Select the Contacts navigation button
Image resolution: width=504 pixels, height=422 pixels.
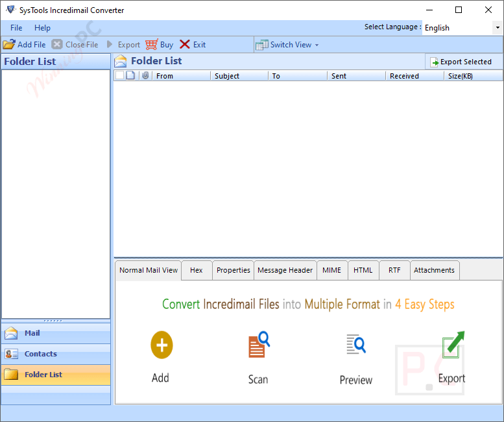pos(56,354)
